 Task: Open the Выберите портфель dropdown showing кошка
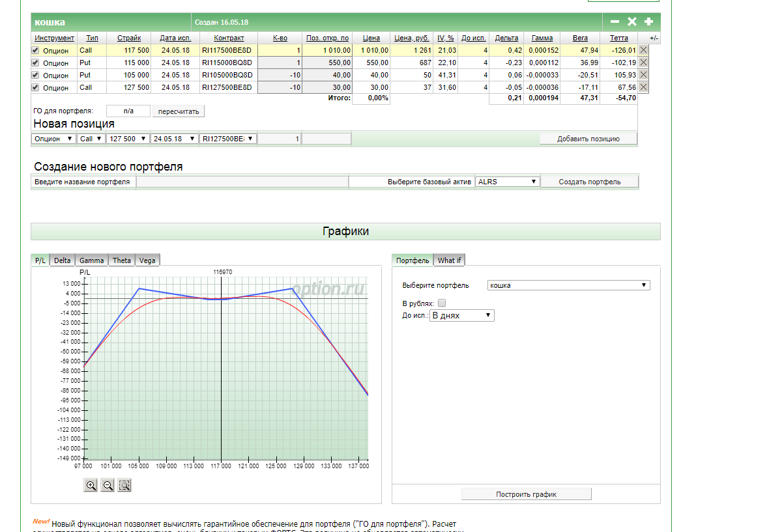tap(568, 285)
